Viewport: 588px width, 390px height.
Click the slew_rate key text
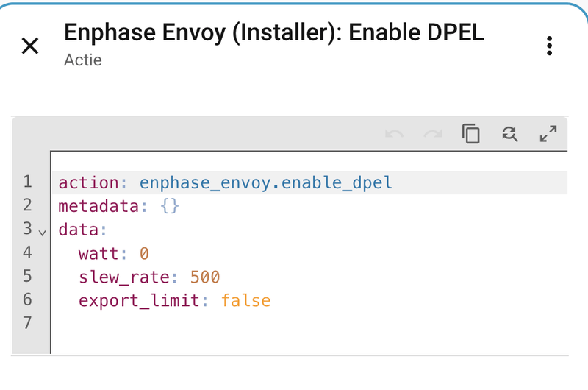tap(124, 277)
